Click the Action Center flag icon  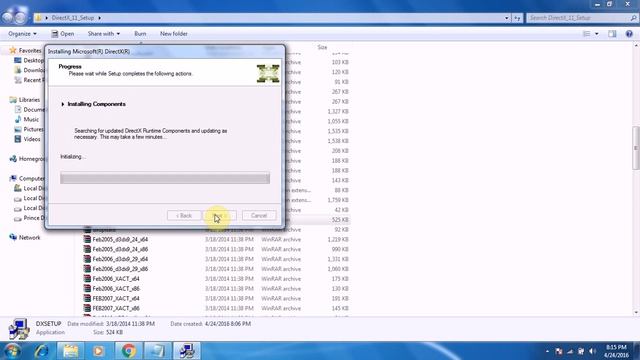tap(559, 351)
